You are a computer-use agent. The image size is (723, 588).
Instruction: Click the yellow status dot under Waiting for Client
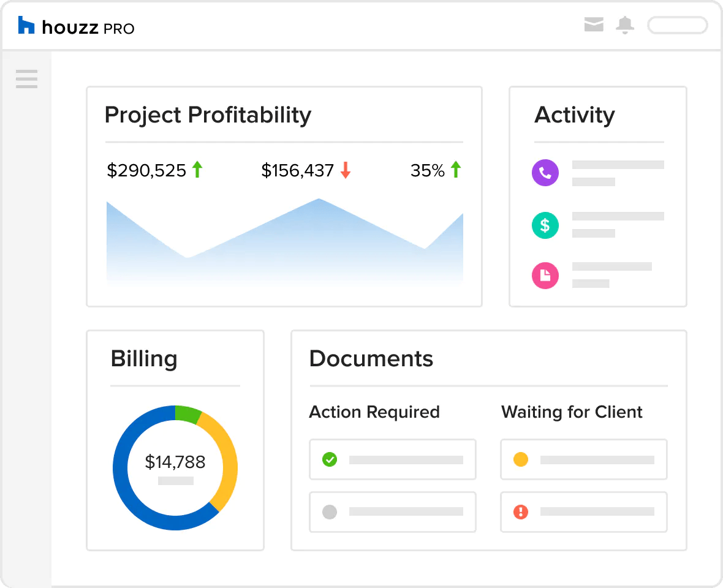pyautogui.click(x=521, y=459)
